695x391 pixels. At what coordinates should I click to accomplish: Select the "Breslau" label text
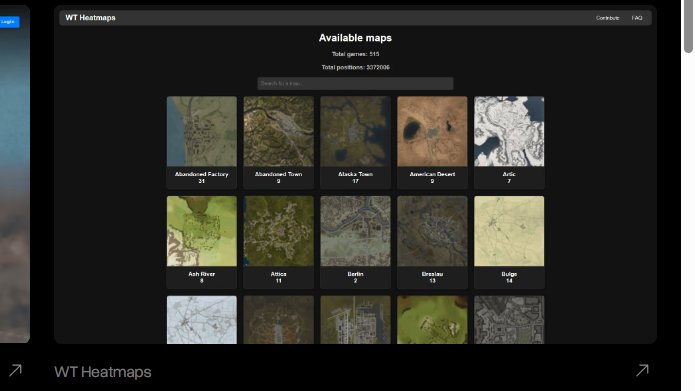click(432, 274)
